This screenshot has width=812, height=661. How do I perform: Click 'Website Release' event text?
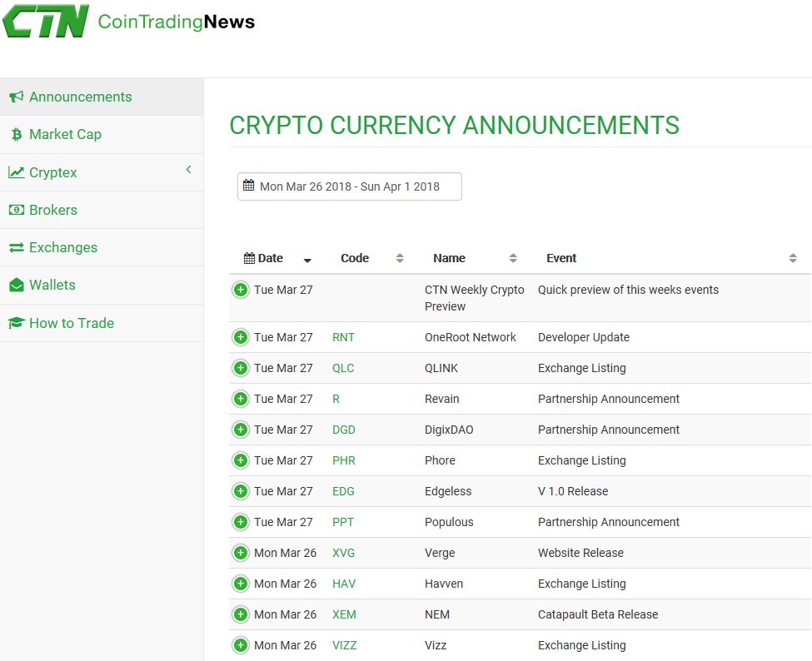(580, 553)
